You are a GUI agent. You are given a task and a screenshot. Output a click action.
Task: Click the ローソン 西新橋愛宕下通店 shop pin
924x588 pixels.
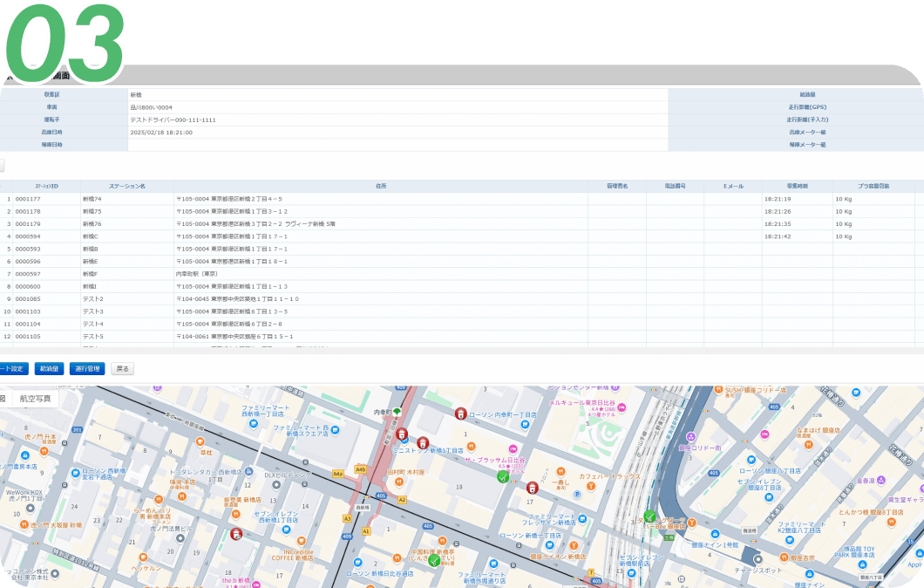click(x=76, y=473)
